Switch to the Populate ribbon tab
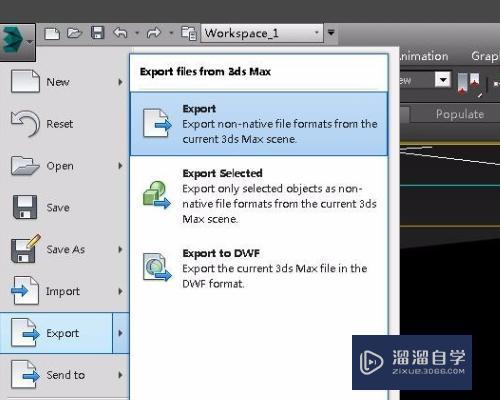500x400 pixels. coord(460,114)
